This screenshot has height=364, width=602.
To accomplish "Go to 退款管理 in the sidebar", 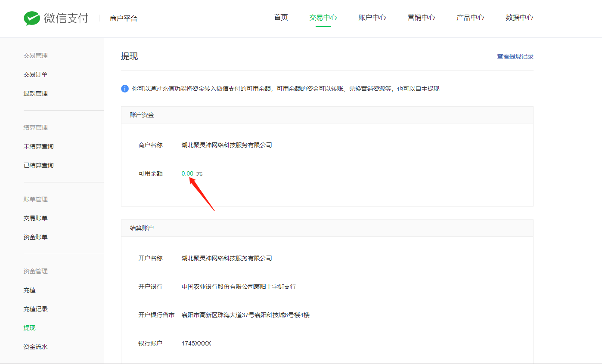I will point(35,93).
